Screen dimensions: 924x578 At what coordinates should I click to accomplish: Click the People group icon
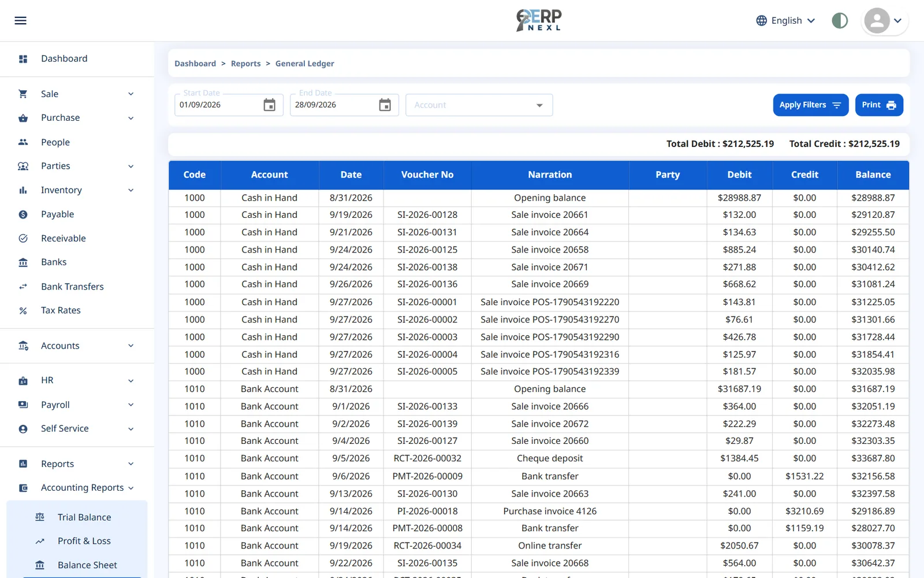[x=23, y=142]
